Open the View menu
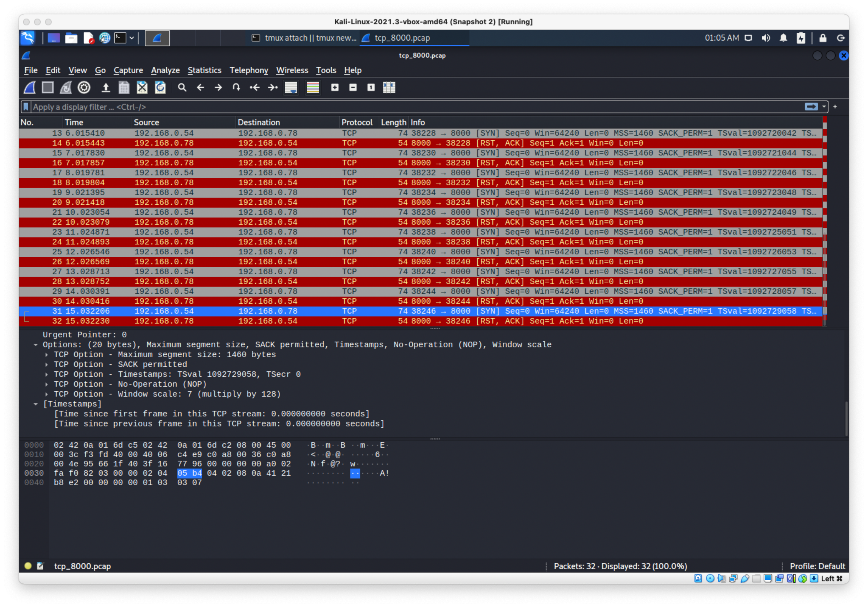 77,70
